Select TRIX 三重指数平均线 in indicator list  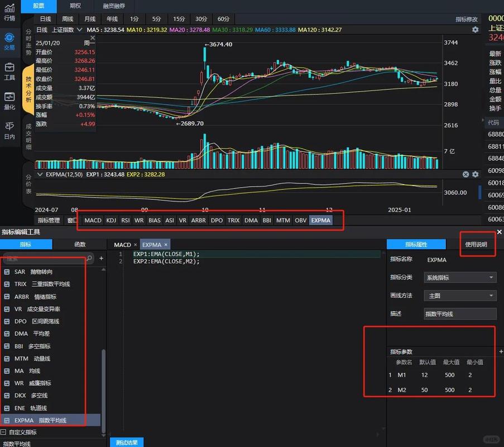pyautogui.click(x=51, y=284)
